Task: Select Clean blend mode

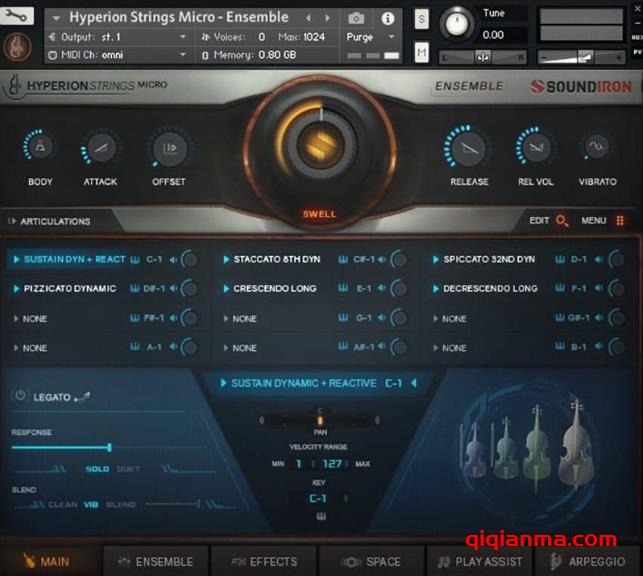Action: [x=63, y=505]
